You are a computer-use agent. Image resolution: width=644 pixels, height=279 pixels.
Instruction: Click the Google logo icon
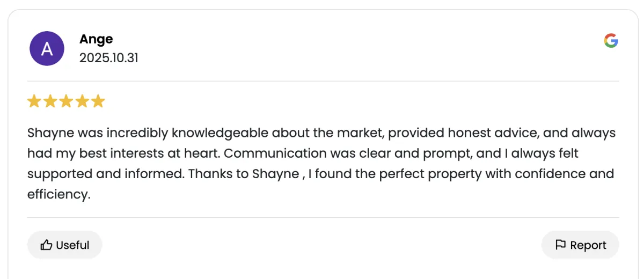click(x=611, y=40)
